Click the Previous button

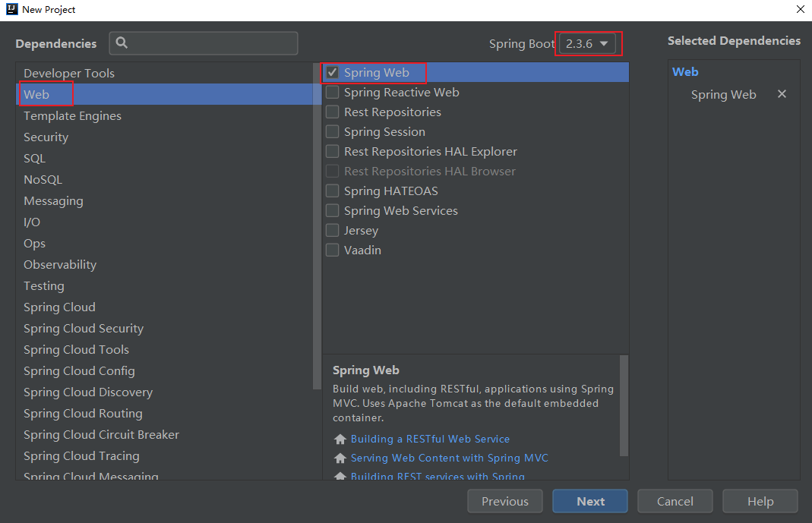(505, 501)
